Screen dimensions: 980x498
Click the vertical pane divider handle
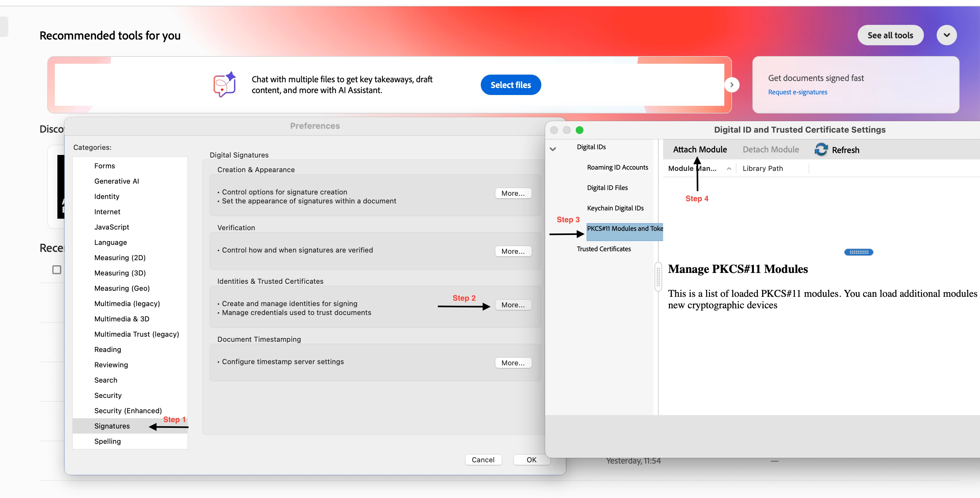point(658,277)
